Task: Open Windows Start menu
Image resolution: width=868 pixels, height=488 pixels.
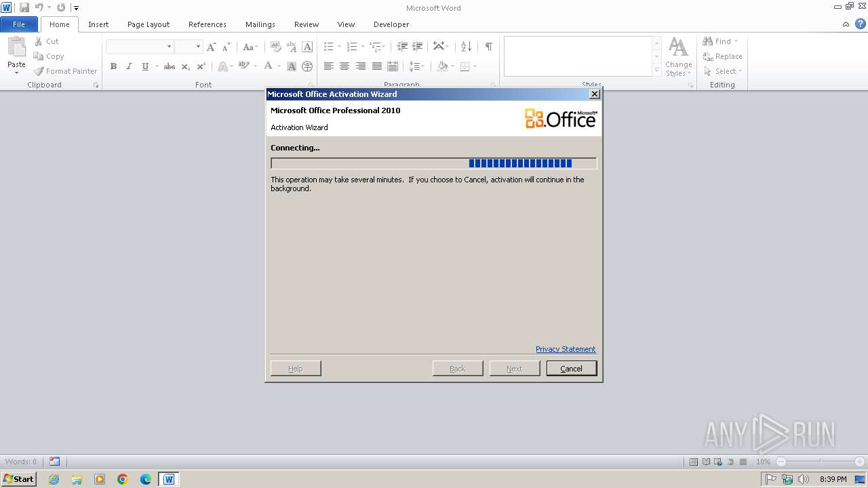Action: pyautogui.click(x=19, y=479)
